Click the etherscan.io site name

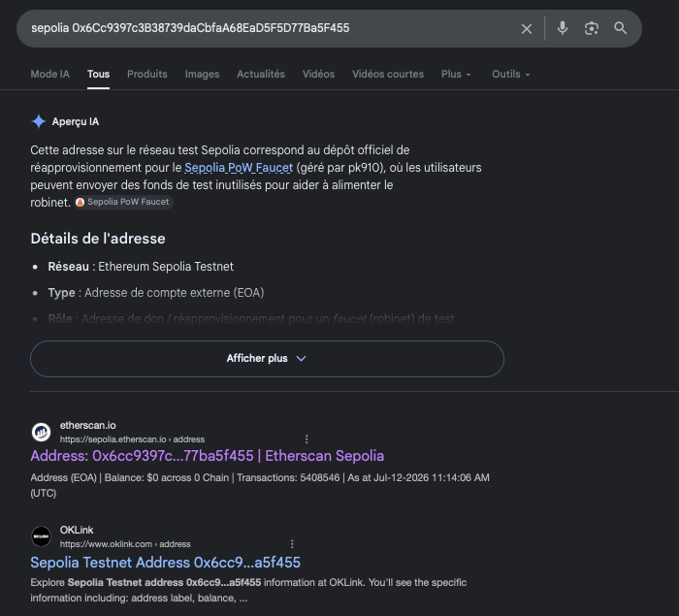click(x=88, y=426)
